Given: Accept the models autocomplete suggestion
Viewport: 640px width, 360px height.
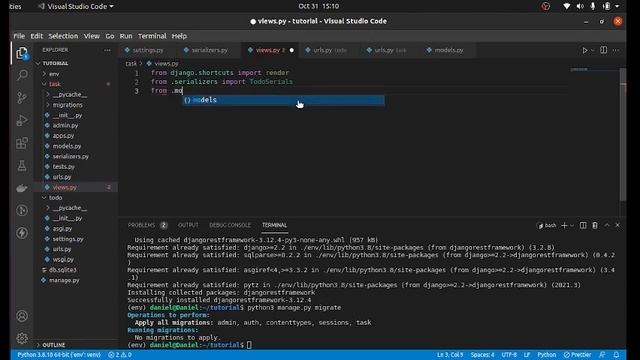Looking at the screenshot, I should [x=283, y=100].
